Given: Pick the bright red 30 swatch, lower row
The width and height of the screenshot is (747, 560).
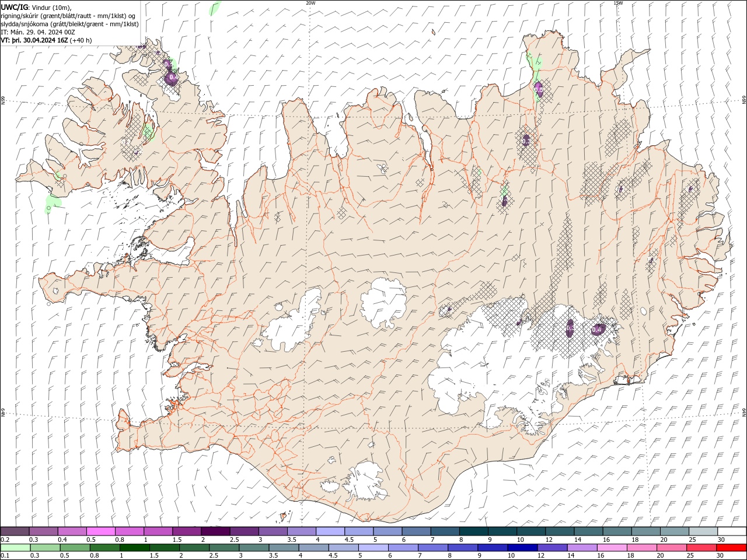Looking at the screenshot, I should tap(731, 548).
